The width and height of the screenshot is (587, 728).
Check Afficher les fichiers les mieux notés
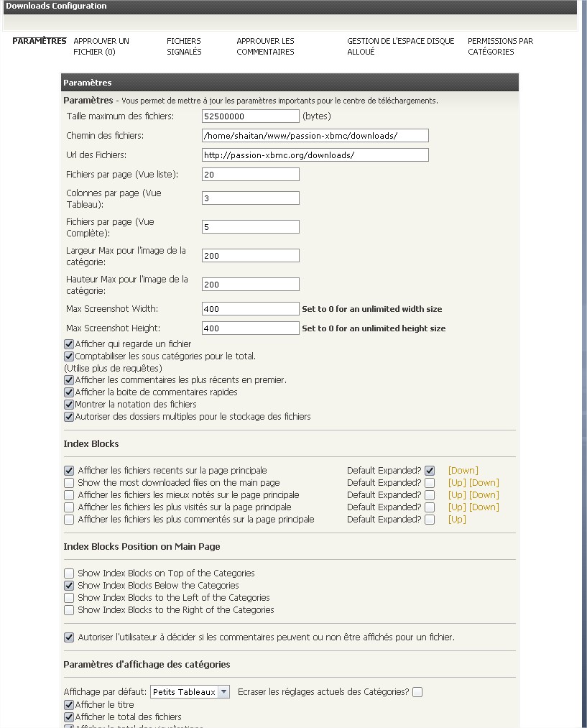point(69,495)
